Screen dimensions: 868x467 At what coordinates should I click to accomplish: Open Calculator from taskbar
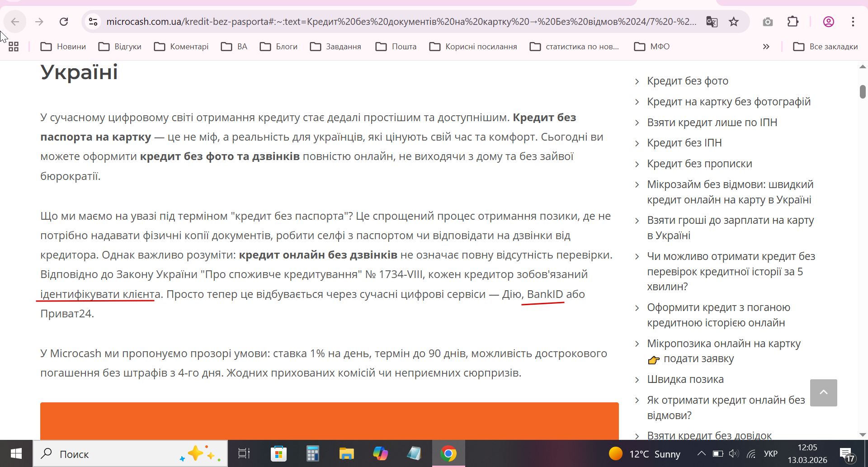click(x=312, y=453)
